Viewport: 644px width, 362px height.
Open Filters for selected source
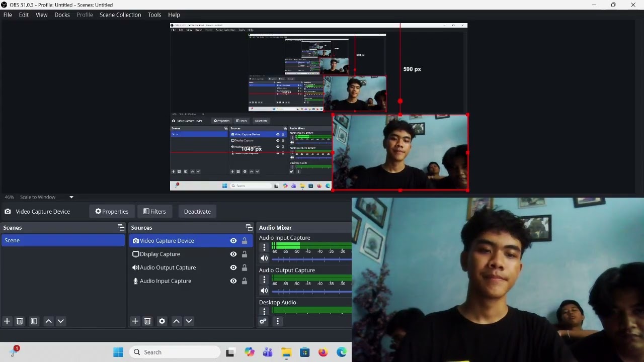(x=154, y=212)
